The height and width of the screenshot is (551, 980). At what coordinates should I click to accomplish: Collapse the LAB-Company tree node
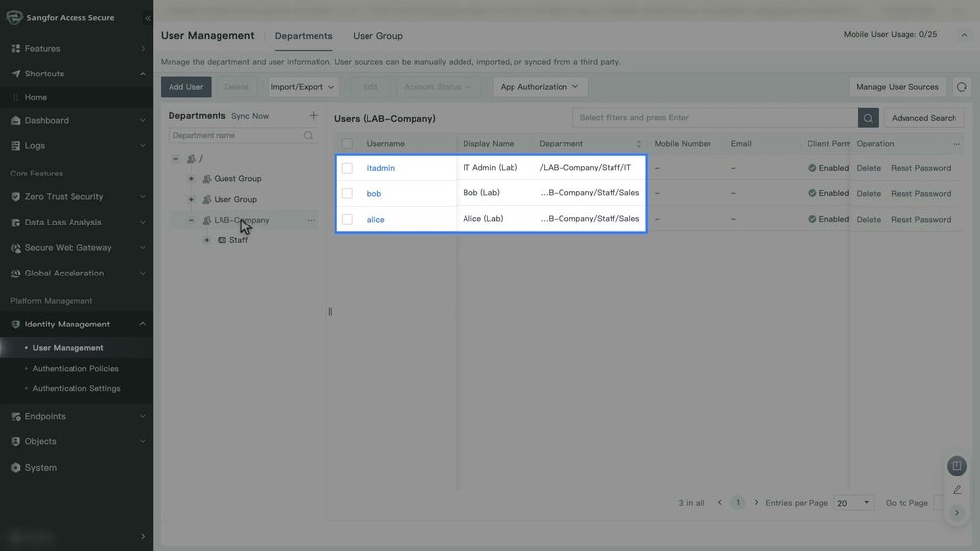[x=191, y=221]
